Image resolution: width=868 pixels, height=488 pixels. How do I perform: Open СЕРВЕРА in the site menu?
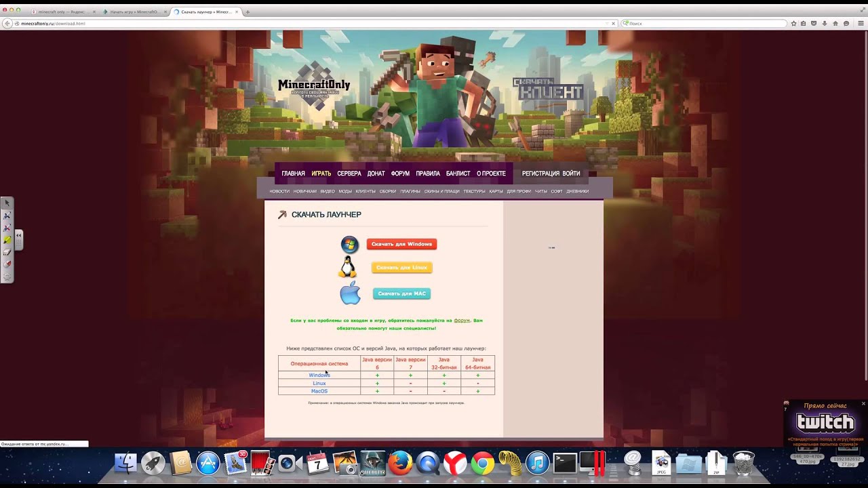click(349, 174)
